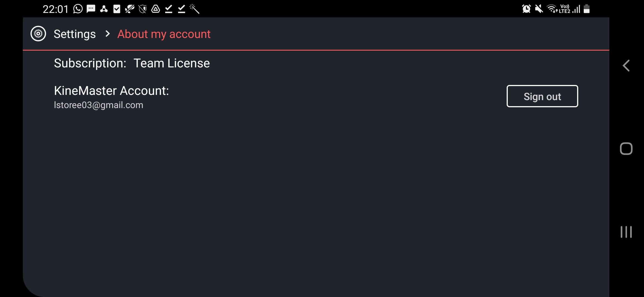This screenshot has width=644, height=297.
Task: Tap the 22:01 clock in status bar
Action: [55, 9]
